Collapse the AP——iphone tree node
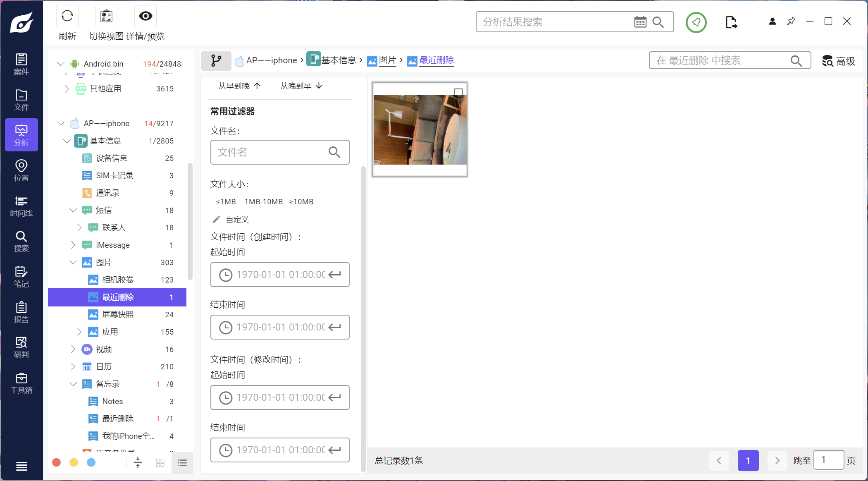 pos(61,123)
